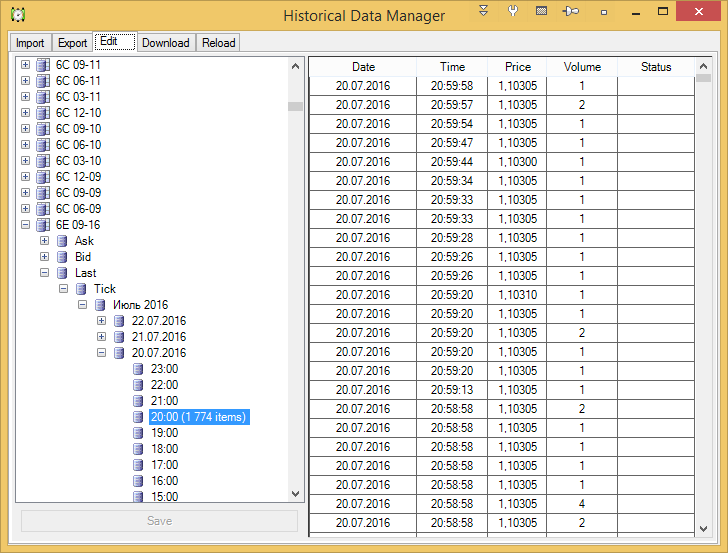Image resolution: width=728 pixels, height=553 pixels.
Task: Sort the table by Price column header
Action: pyautogui.click(x=518, y=67)
